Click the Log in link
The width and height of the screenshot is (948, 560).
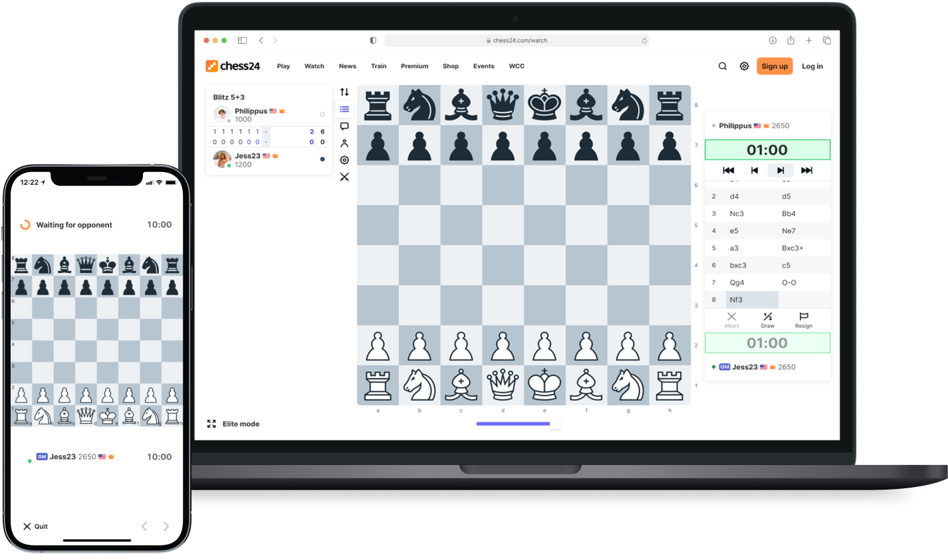pos(812,66)
